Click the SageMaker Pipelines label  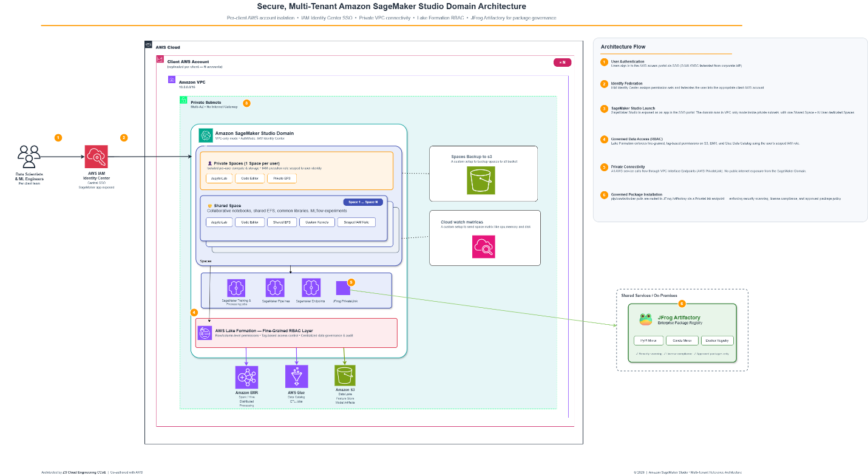click(x=275, y=301)
